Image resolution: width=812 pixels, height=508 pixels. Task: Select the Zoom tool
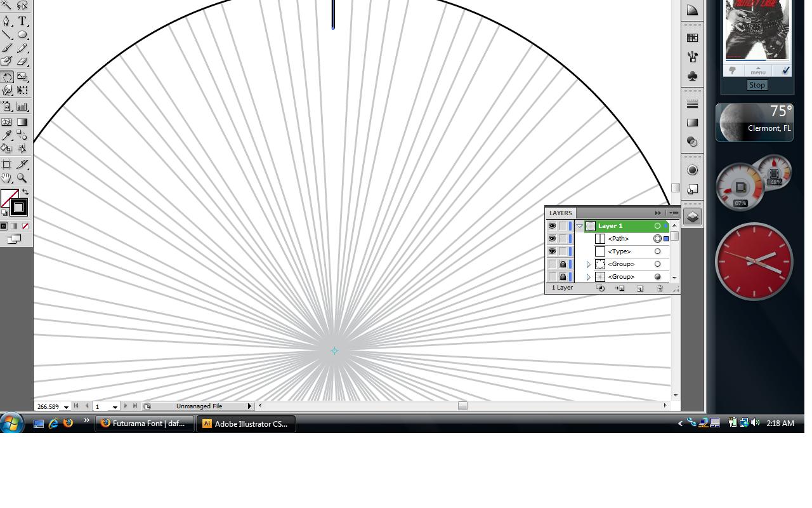[22, 178]
